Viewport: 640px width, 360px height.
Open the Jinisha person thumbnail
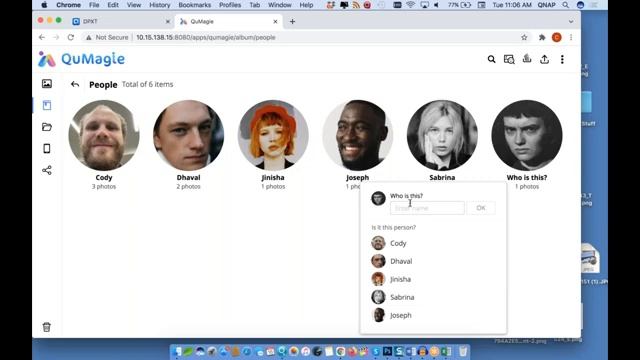point(273,136)
